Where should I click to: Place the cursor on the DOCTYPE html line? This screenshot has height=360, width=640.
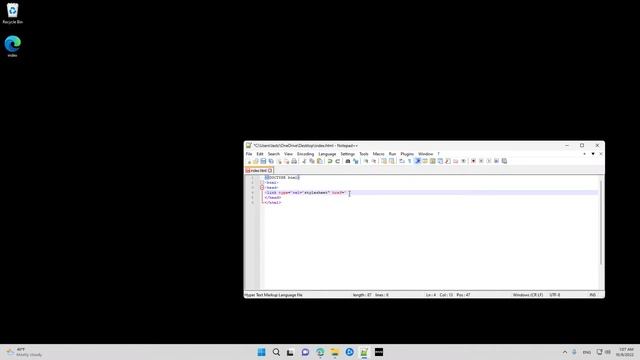click(282, 178)
